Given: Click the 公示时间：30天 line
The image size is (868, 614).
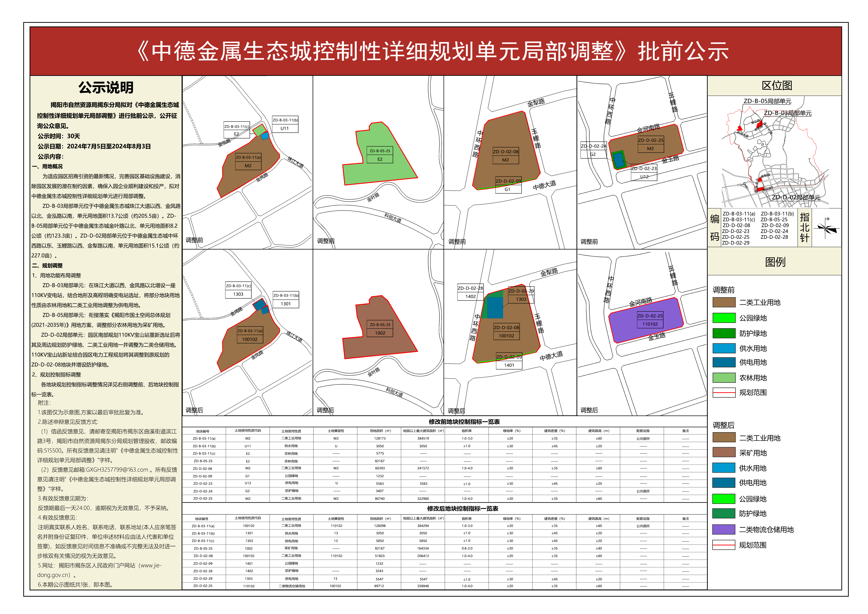Looking at the screenshot, I should click(59, 136).
